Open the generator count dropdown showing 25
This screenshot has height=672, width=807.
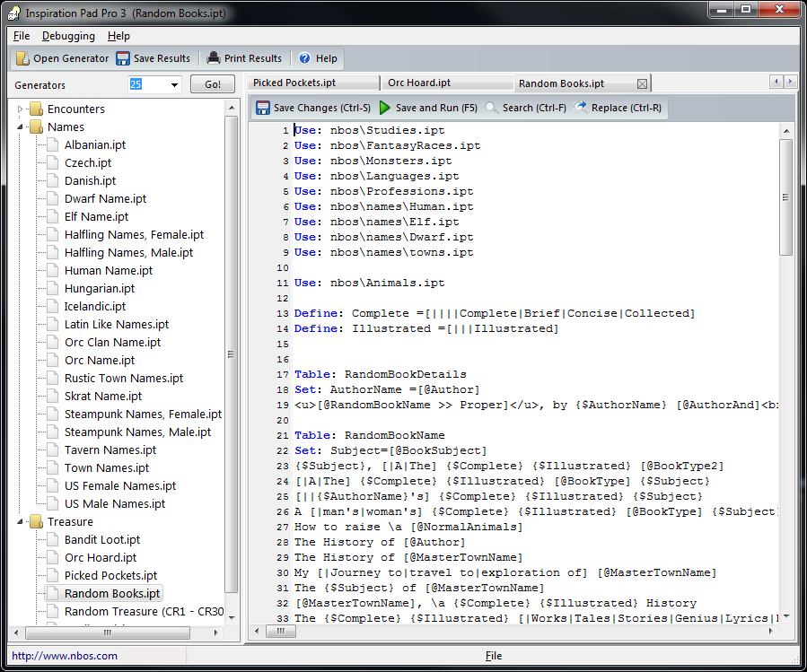(174, 85)
